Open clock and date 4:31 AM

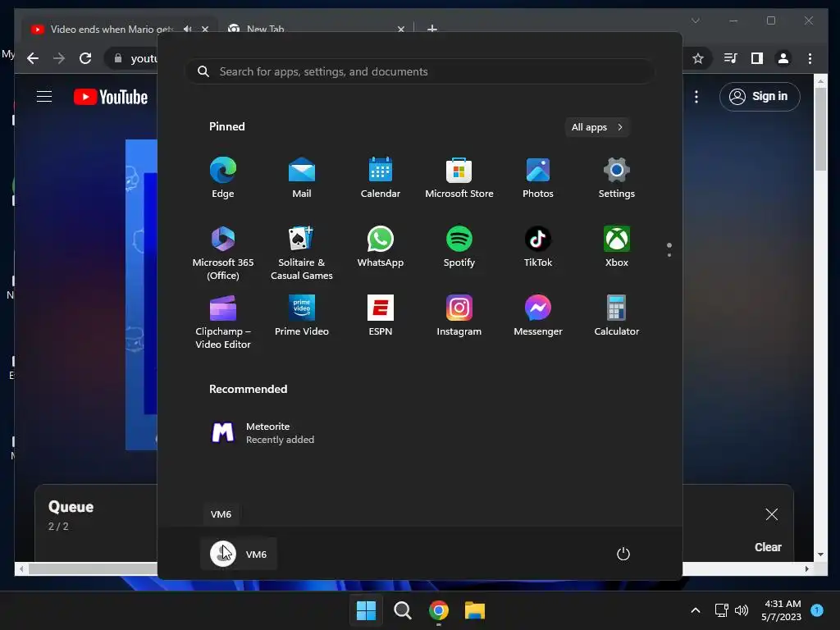[x=782, y=610]
